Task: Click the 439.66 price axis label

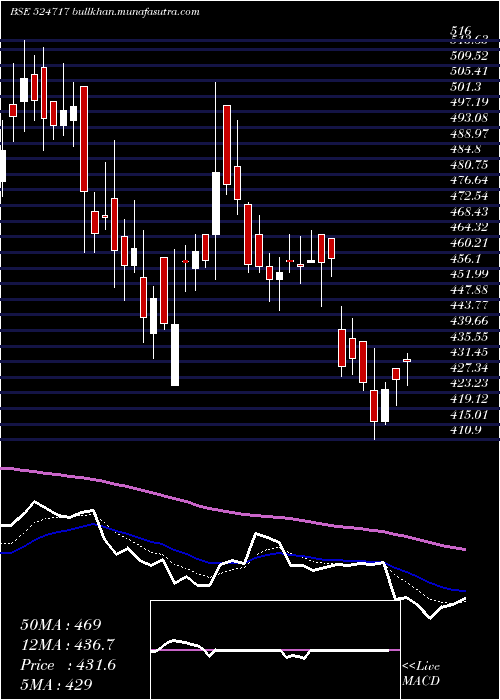Action: coord(470,321)
